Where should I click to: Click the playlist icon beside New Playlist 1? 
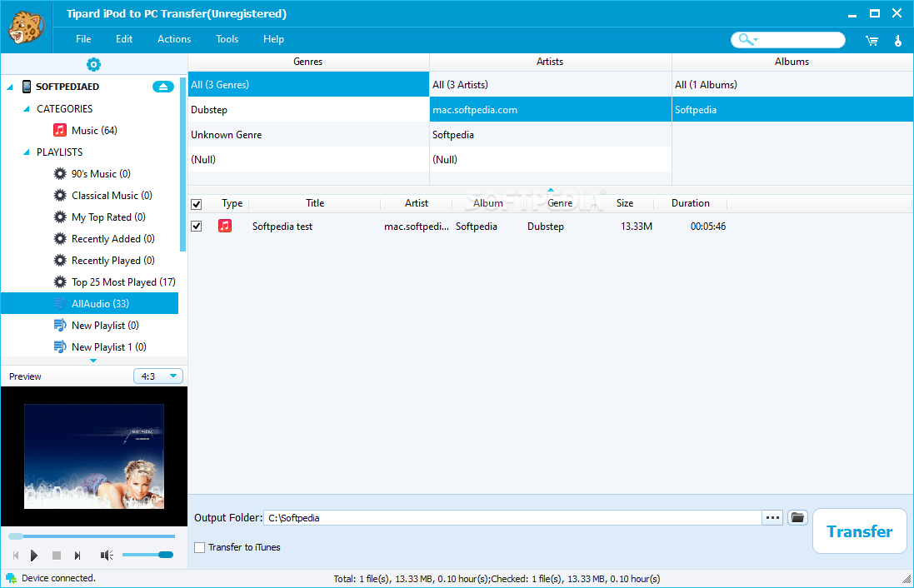(59, 346)
